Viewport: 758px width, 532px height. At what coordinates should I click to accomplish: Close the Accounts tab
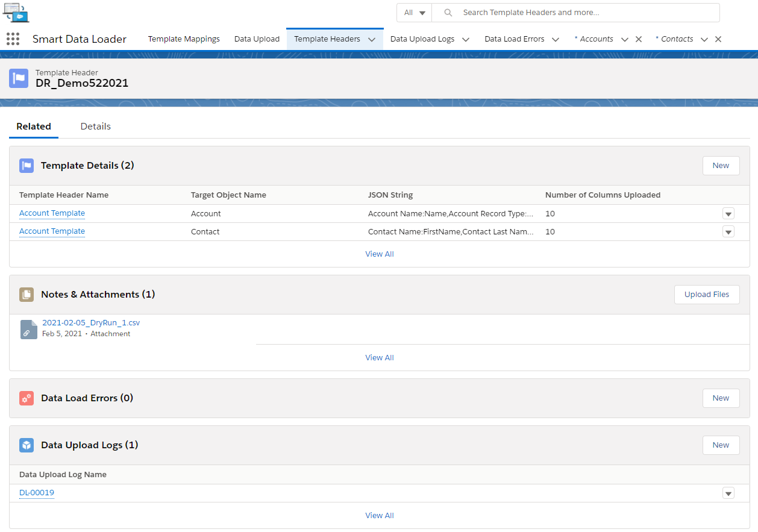tap(639, 39)
